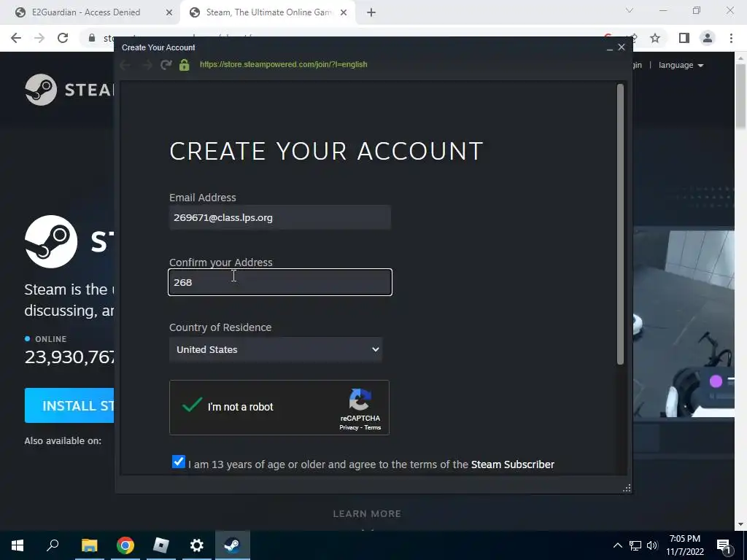Viewport: 747px width, 560px height.
Task: Click the Portal game screenshot thumbnail
Action: [x=684, y=324]
